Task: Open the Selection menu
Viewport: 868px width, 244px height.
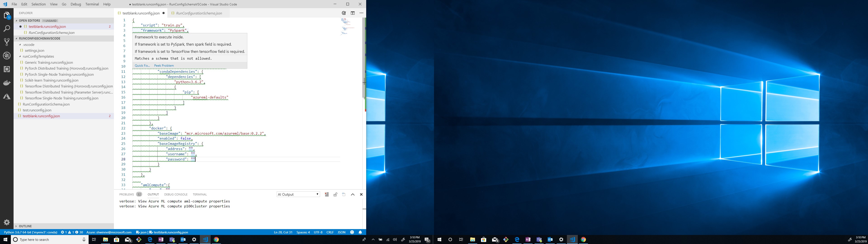Action: 38,4
